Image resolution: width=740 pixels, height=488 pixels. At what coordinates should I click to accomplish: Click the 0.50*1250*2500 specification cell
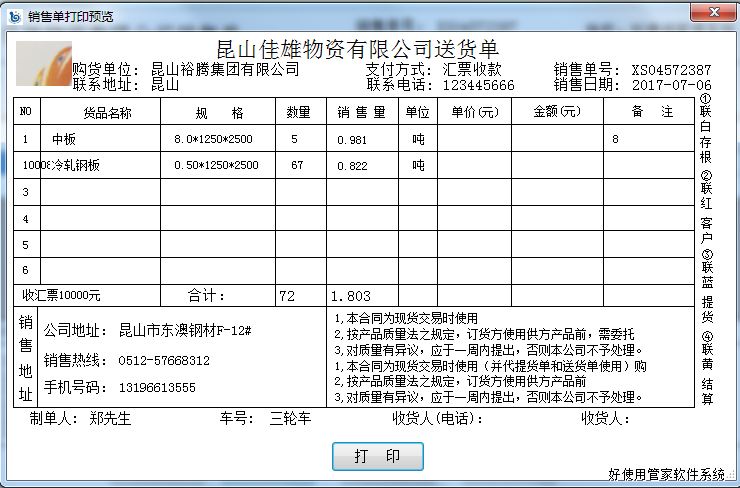(x=216, y=165)
